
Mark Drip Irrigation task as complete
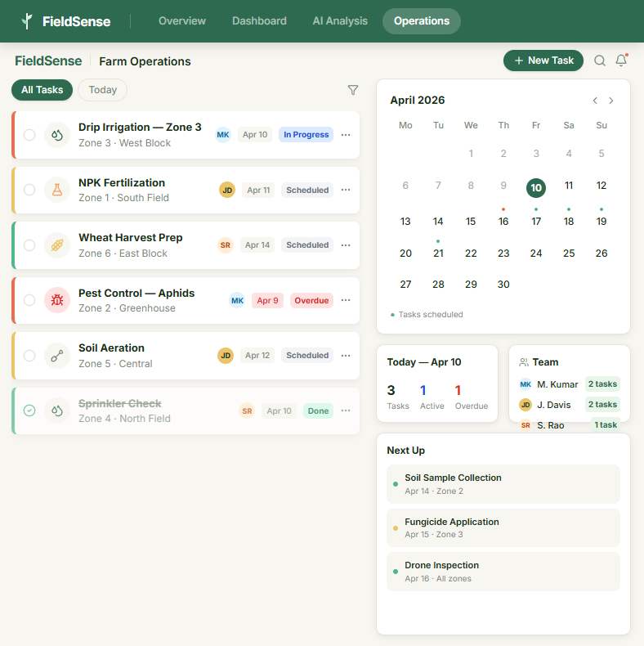click(29, 135)
